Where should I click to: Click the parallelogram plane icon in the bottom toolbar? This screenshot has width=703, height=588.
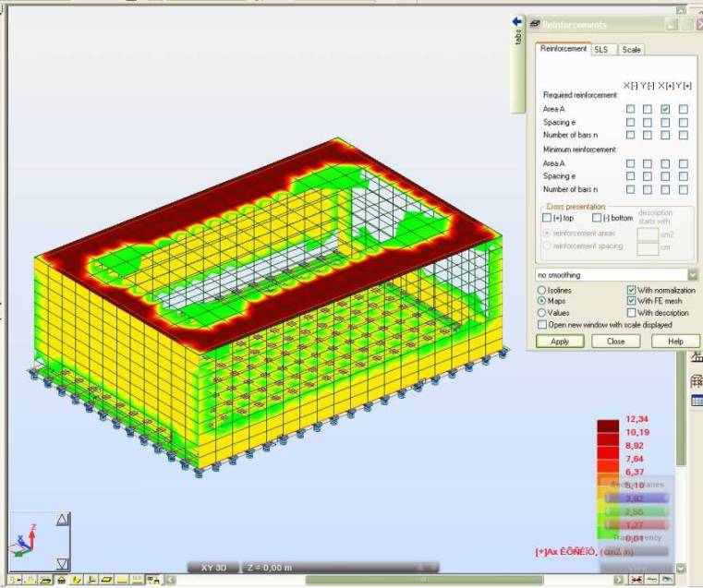point(105,580)
